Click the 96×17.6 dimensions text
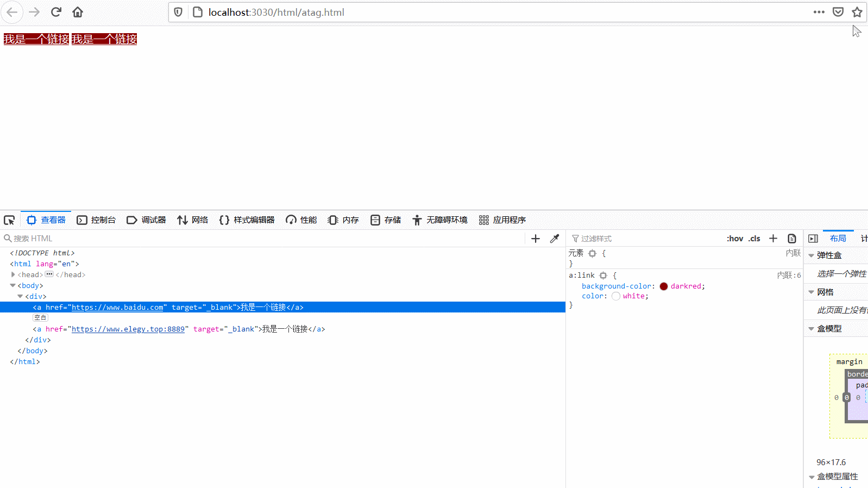868x488 pixels. pyautogui.click(x=831, y=462)
